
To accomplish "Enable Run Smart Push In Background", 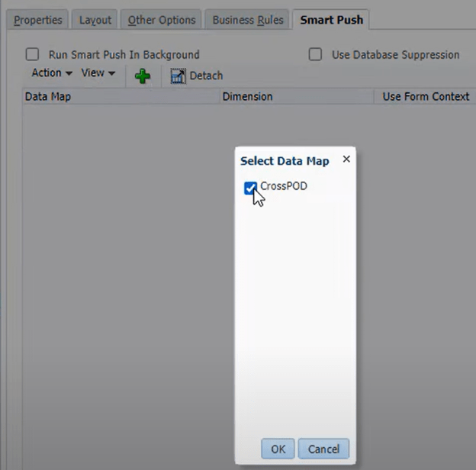I will coord(32,55).
